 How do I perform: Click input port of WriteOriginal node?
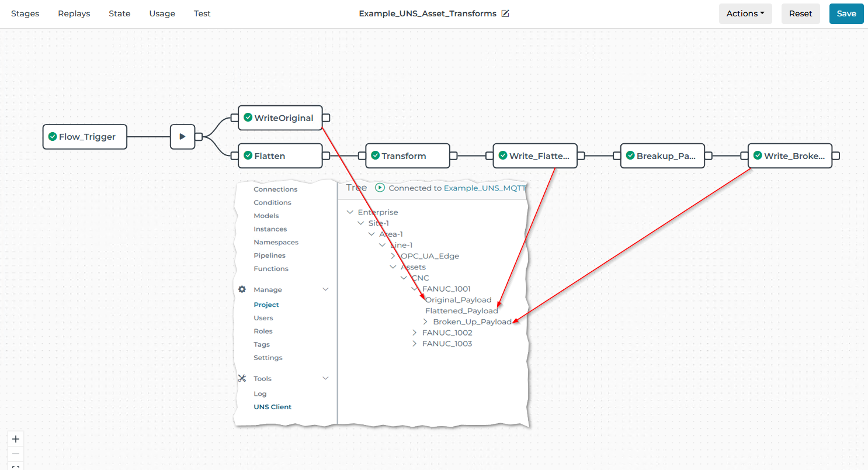(x=234, y=117)
